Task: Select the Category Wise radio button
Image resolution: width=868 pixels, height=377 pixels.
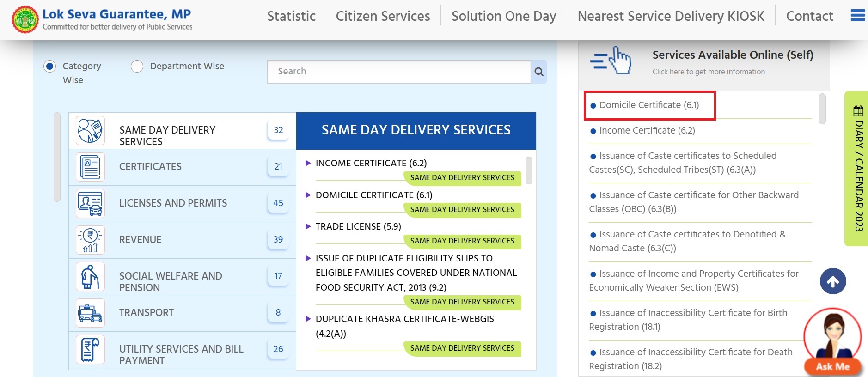Action: 50,67
